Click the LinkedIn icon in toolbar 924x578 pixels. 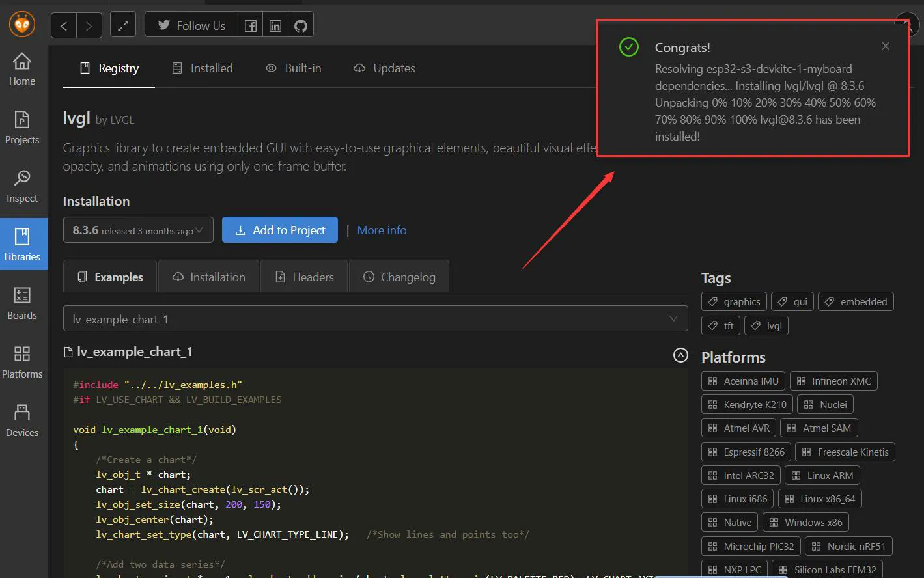coord(275,26)
